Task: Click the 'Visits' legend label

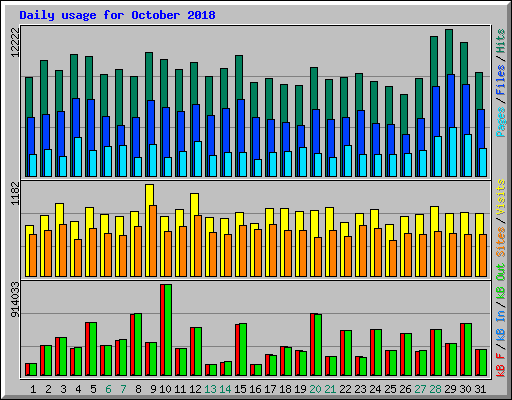Action: point(501,197)
